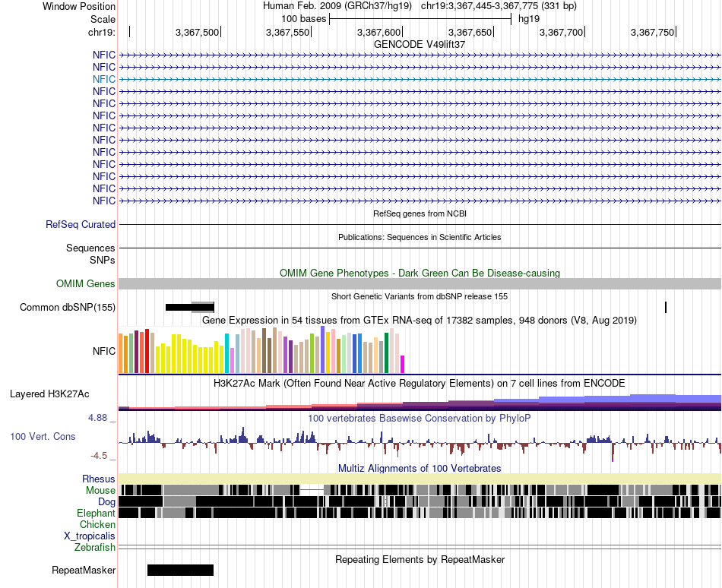
Task: Click the Window Position label
Action: [x=79, y=6]
